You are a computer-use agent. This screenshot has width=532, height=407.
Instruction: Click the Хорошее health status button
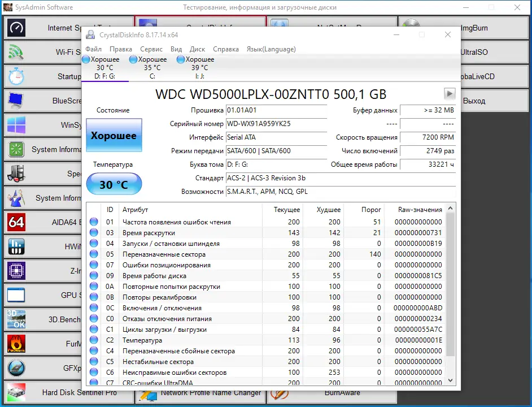pos(114,135)
